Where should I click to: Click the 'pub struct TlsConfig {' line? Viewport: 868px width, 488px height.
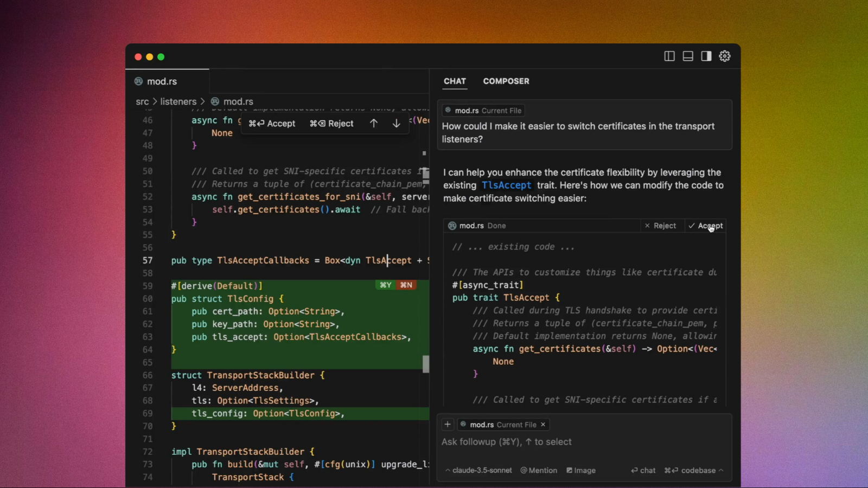(x=227, y=299)
